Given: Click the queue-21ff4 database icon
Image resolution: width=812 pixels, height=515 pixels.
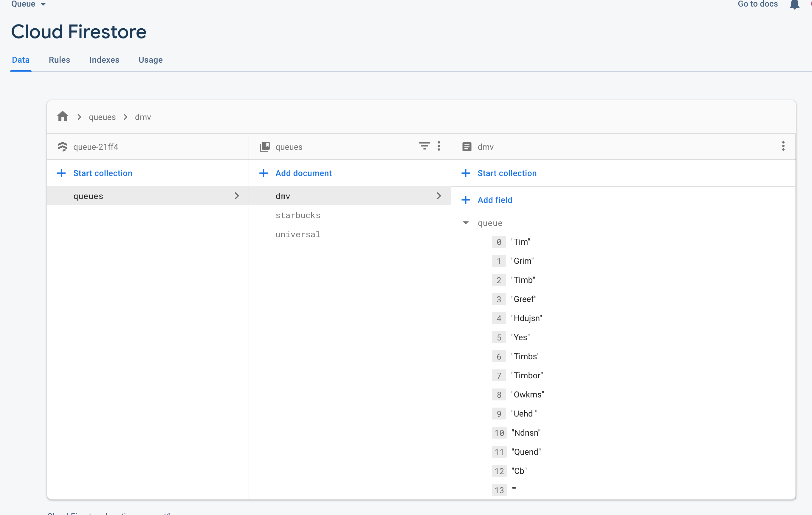Looking at the screenshot, I should point(62,147).
